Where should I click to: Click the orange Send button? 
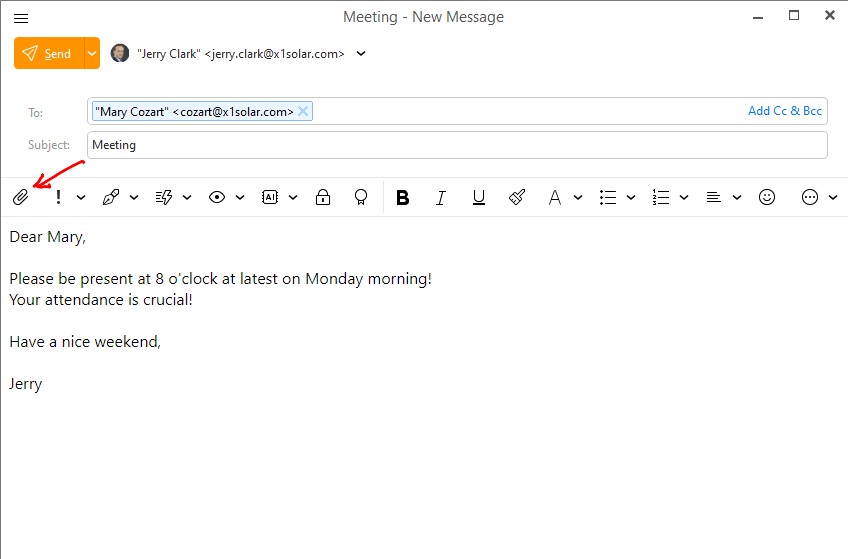[48, 54]
